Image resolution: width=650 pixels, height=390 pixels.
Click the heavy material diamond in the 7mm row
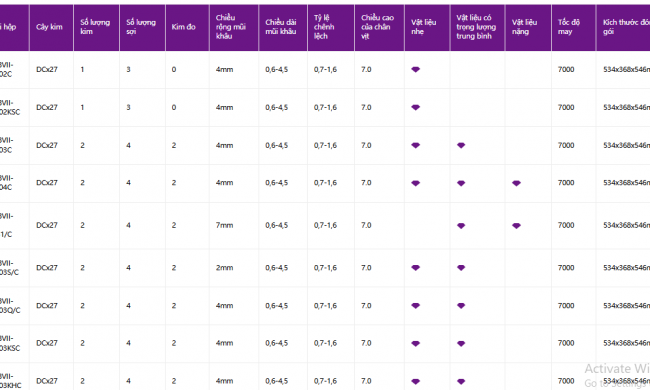[516, 226]
